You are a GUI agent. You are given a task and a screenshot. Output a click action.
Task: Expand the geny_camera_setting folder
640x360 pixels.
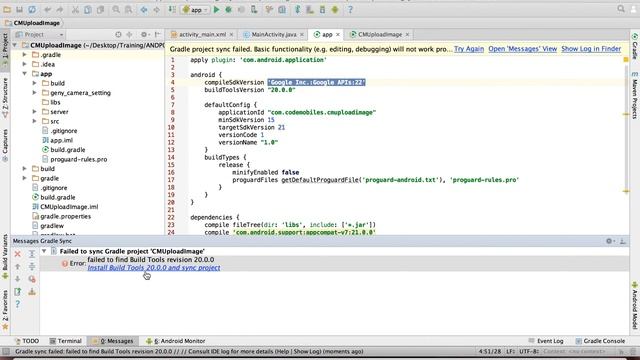pyautogui.click(x=35, y=93)
